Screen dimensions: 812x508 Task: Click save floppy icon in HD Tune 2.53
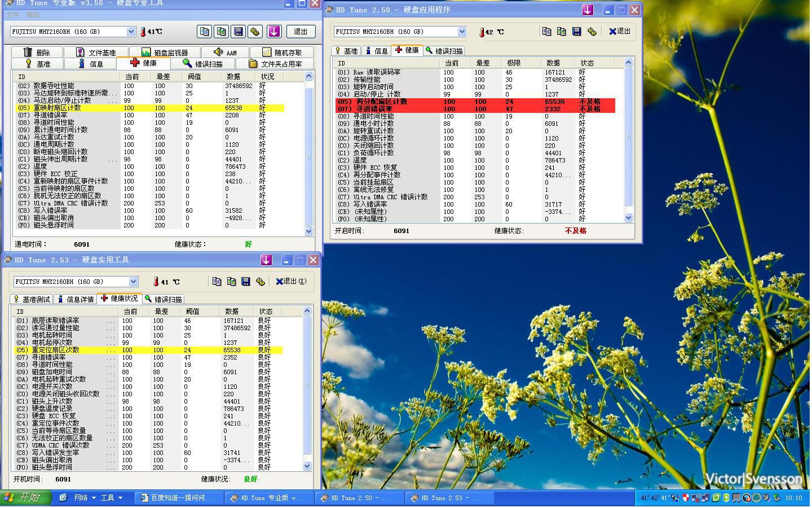[x=246, y=281]
